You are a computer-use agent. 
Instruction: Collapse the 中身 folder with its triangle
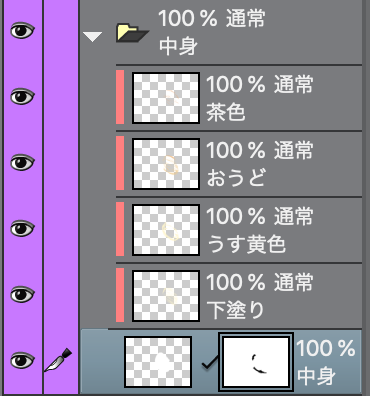(x=92, y=36)
